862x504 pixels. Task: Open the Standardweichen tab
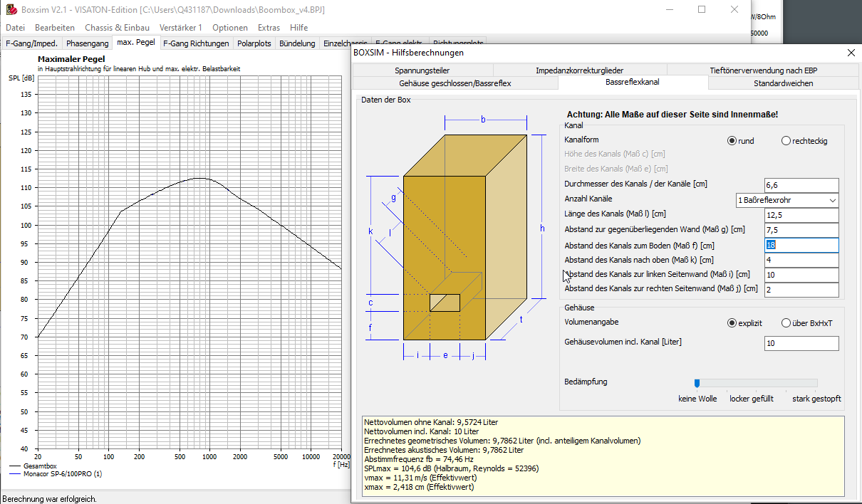pyautogui.click(x=783, y=83)
